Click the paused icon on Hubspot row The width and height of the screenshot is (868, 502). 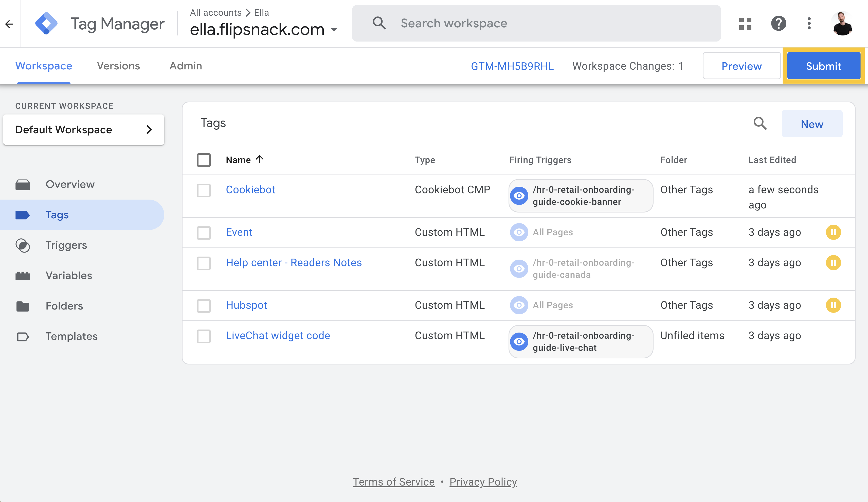click(833, 305)
